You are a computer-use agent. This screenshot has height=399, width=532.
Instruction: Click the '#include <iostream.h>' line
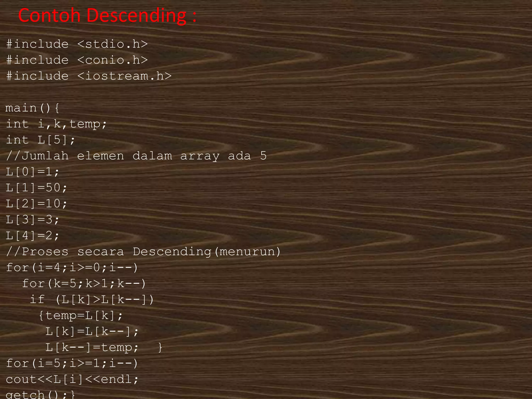pos(89,76)
